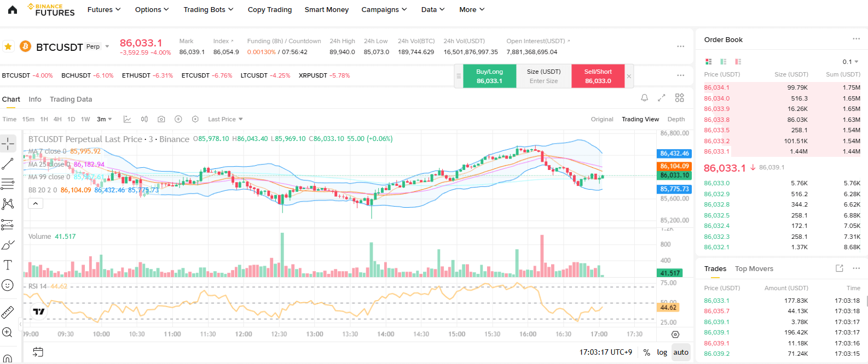Open Smart Money page
This screenshot has height=364, width=868.
[x=327, y=9]
